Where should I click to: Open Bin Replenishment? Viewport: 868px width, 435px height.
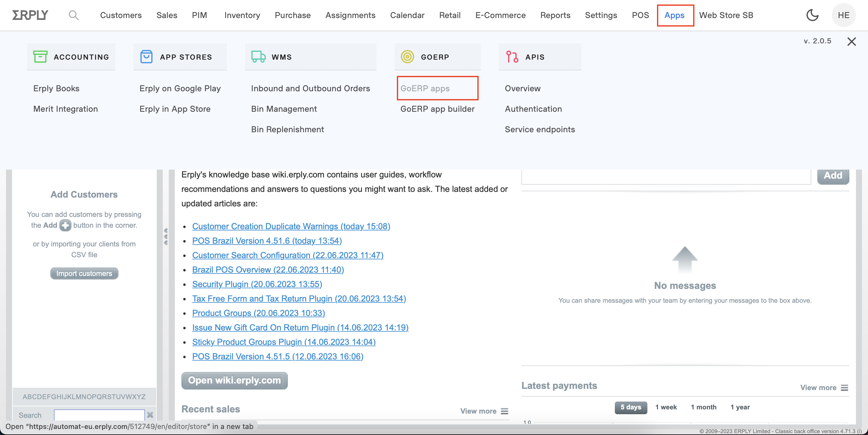click(288, 129)
